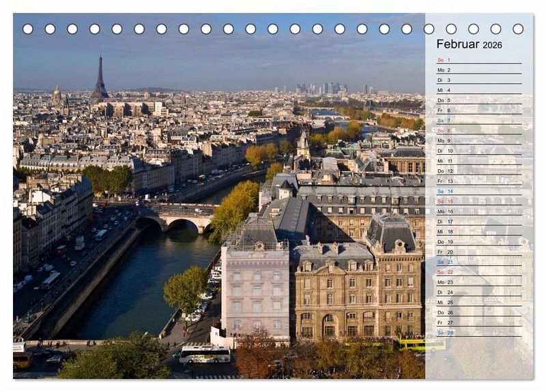Screen dimensions: 546x392
Task: Click the 2026 year label
Action: 492,45
